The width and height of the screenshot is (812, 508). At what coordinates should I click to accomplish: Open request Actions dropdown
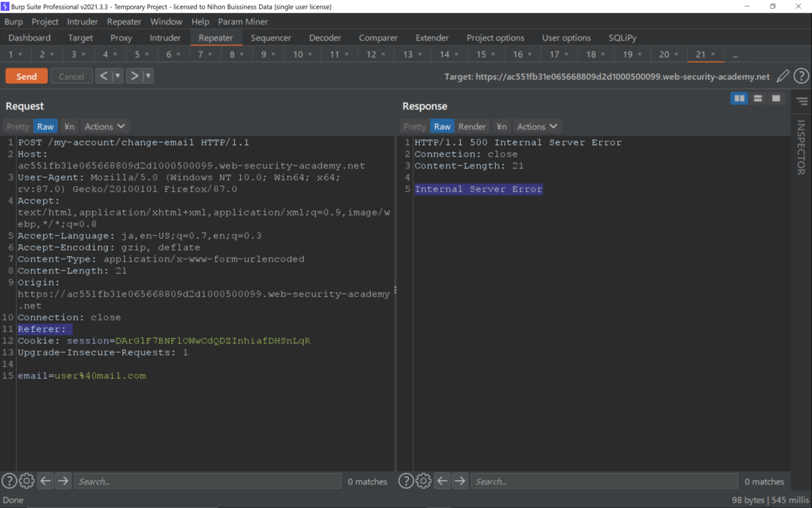[105, 127]
